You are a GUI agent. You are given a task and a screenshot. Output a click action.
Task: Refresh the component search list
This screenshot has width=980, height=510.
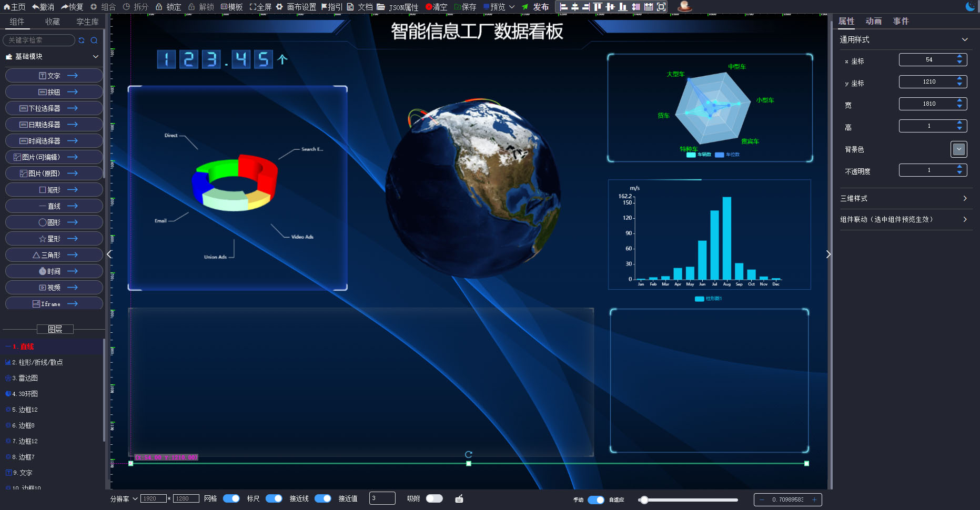[82, 40]
